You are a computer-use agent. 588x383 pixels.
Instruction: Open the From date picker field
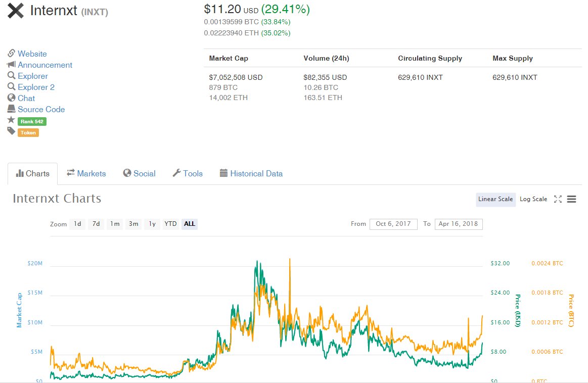(x=393, y=224)
